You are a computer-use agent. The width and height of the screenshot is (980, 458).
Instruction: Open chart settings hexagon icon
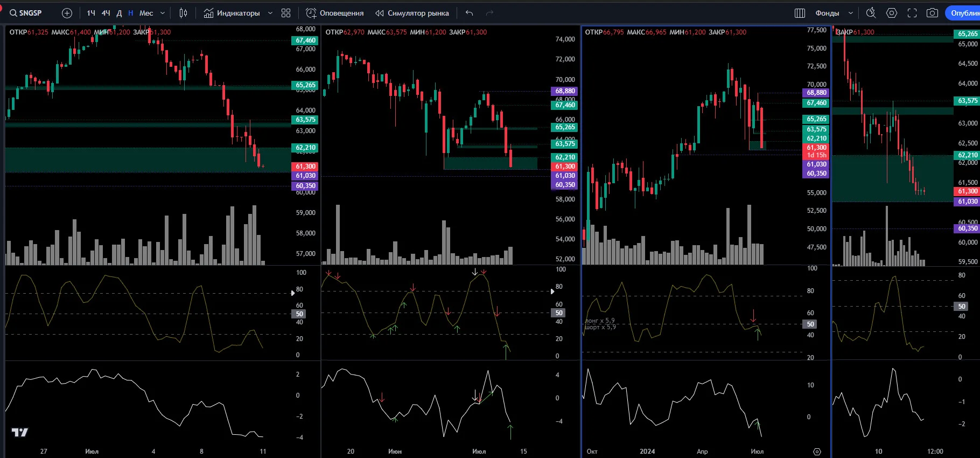coord(892,13)
